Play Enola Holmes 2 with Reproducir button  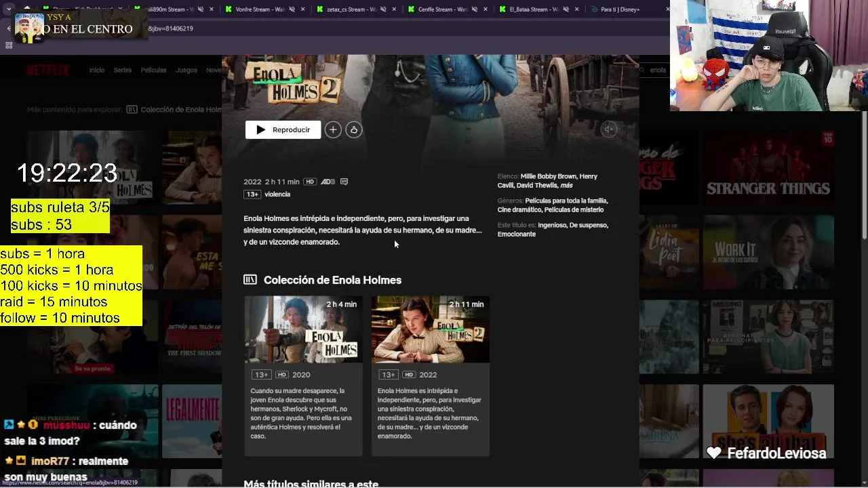[x=283, y=129]
